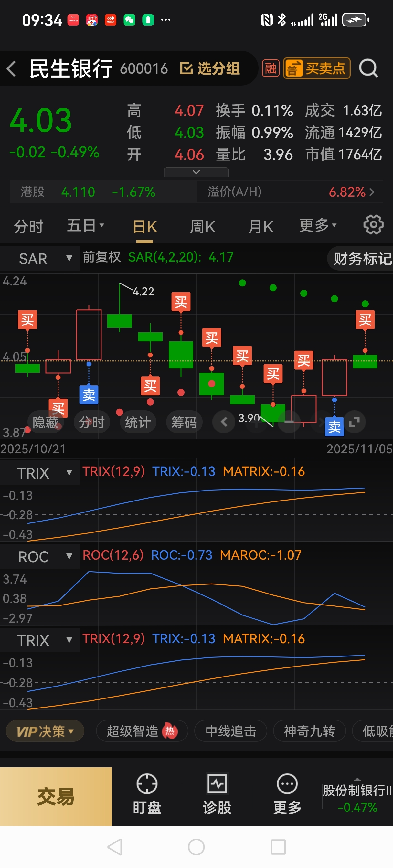
Task: Open the 溢价(A/H) 6.82% details arrow
Action: tap(371, 192)
